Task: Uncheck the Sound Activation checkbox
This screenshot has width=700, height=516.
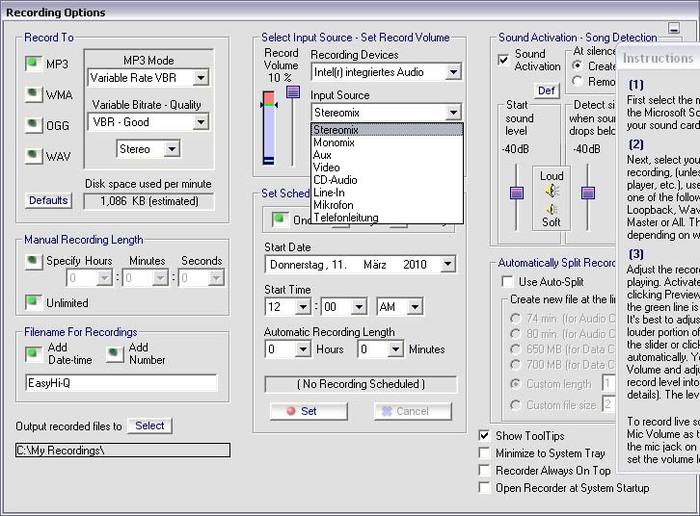Action: point(504,60)
